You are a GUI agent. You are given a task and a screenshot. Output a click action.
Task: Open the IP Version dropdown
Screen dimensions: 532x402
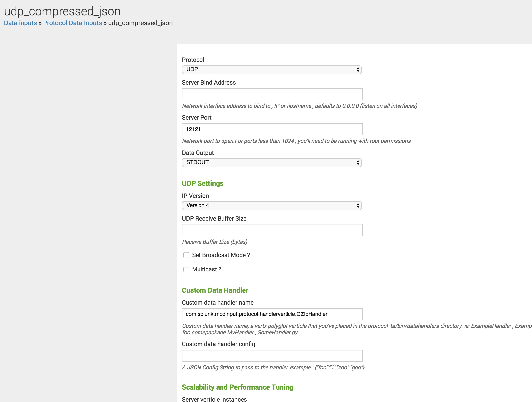(272, 205)
